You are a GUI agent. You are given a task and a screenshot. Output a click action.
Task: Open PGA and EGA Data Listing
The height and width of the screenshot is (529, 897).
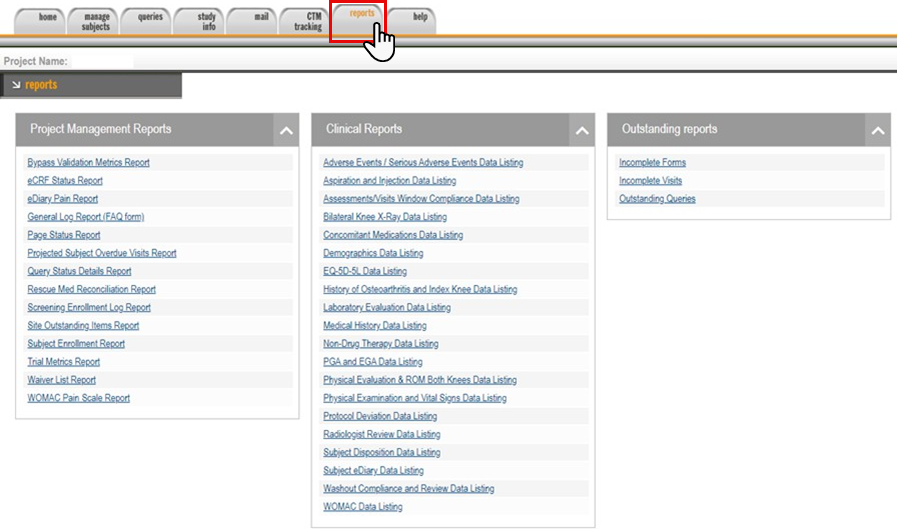[372, 362]
